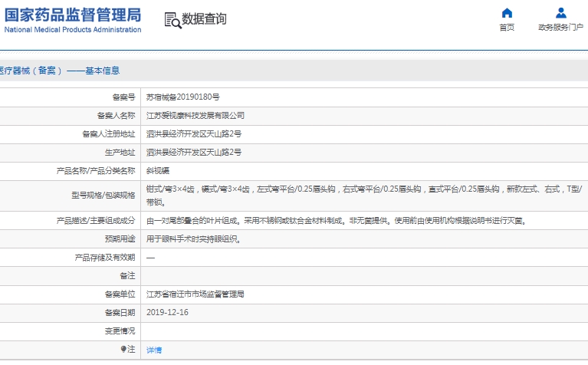Click the description starting 由一对尾部叠合的叶片组成
Screen dimensions: 588x365
click(337, 221)
